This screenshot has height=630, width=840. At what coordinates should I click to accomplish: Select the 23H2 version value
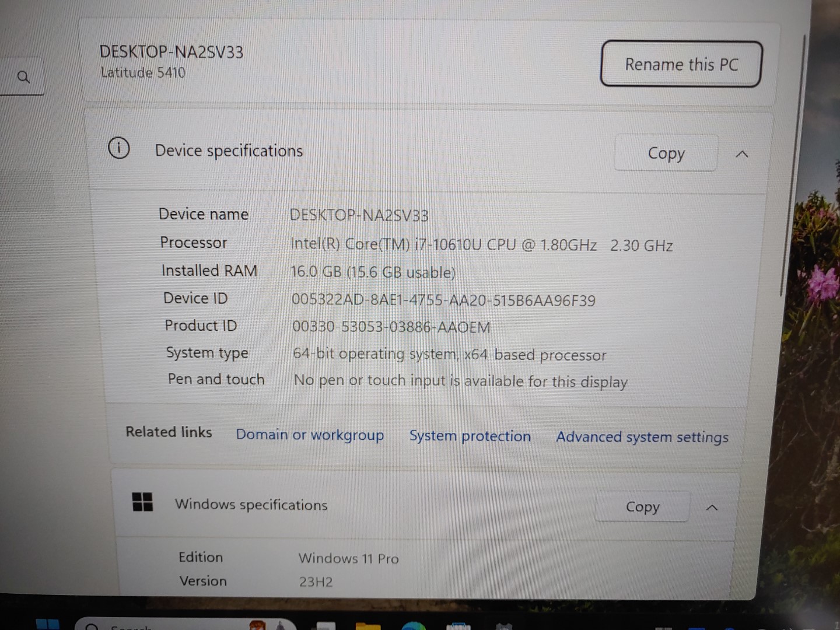click(316, 582)
